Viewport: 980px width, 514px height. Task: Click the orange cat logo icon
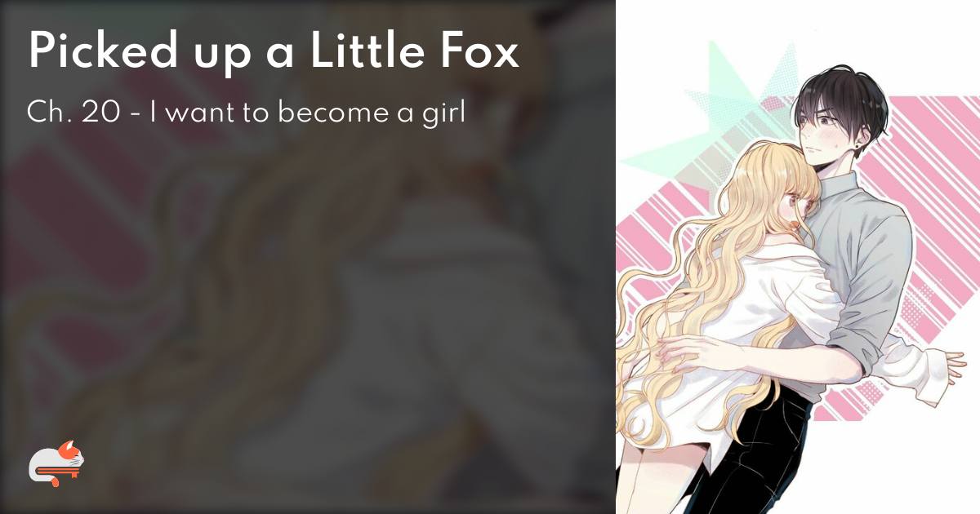click(x=56, y=463)
